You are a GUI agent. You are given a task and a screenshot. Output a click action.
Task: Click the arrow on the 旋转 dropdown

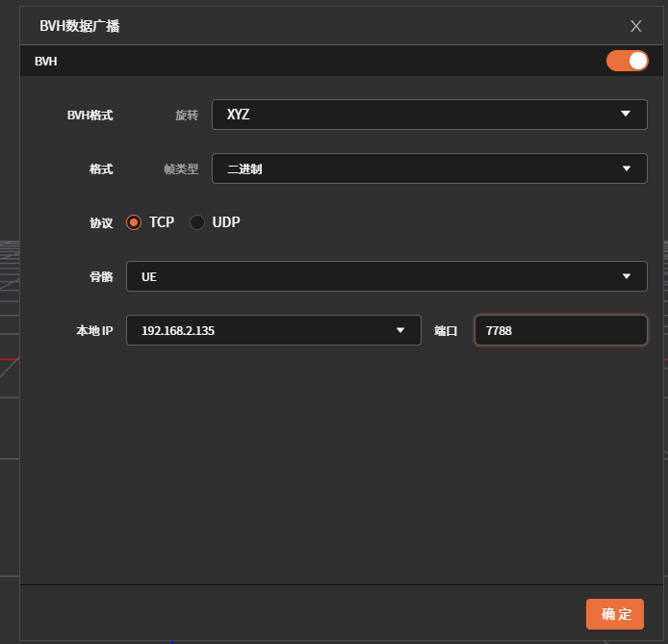[x=627, y=115]
